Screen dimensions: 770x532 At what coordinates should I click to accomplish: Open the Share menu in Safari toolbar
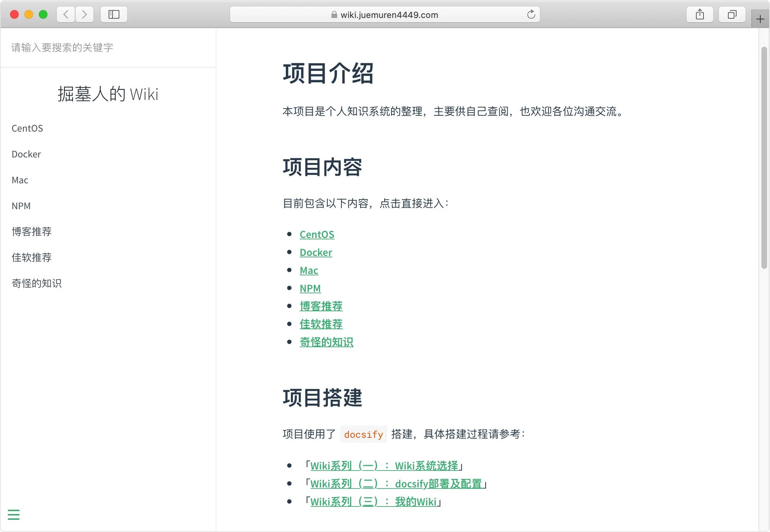(700, 14)
